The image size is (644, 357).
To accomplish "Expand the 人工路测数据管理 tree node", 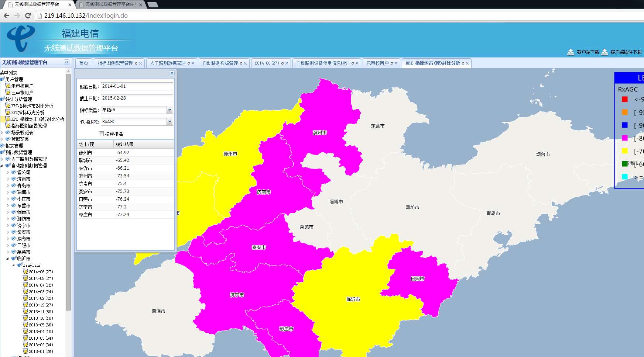I will point(2,159).
